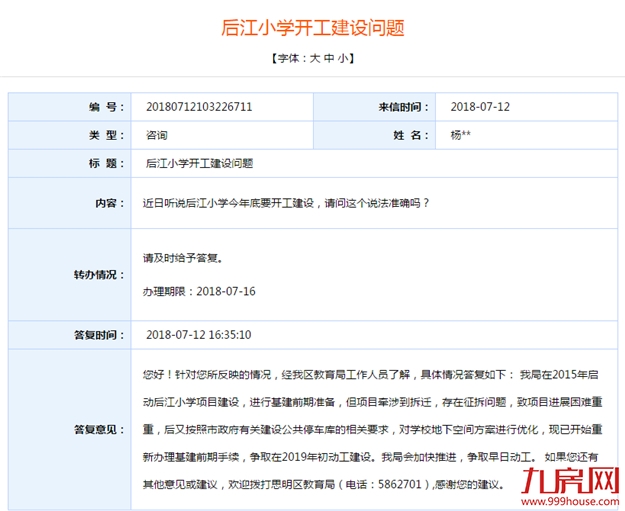
Task: Click the letter date 2018-07-12 in 来信时间 row
Action: pos(480,107)
